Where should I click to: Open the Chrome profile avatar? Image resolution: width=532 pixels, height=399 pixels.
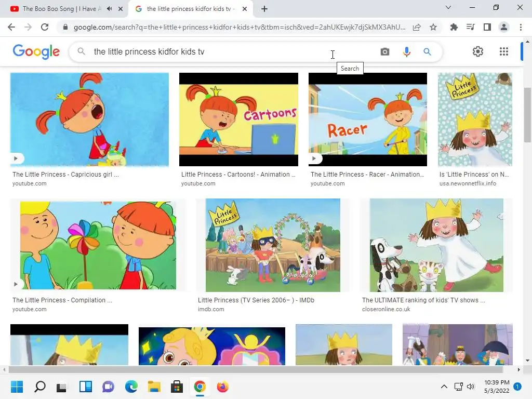(x=504, y=27)
